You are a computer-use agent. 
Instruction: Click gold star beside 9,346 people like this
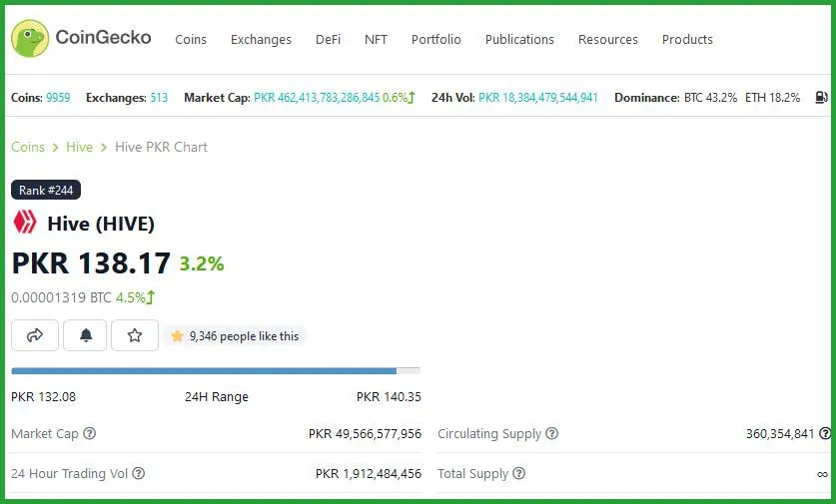[x=177, y=335]
